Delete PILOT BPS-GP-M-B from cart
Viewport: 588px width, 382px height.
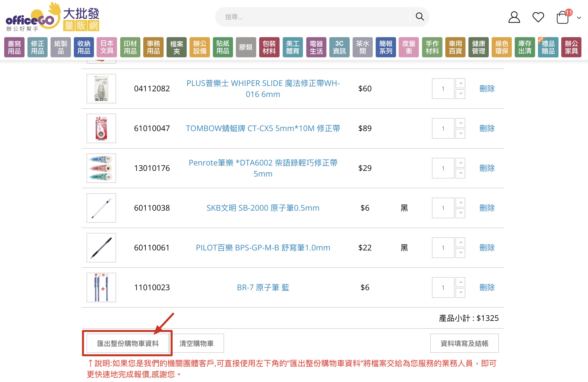pyautogui.click(x=487, y=248)
